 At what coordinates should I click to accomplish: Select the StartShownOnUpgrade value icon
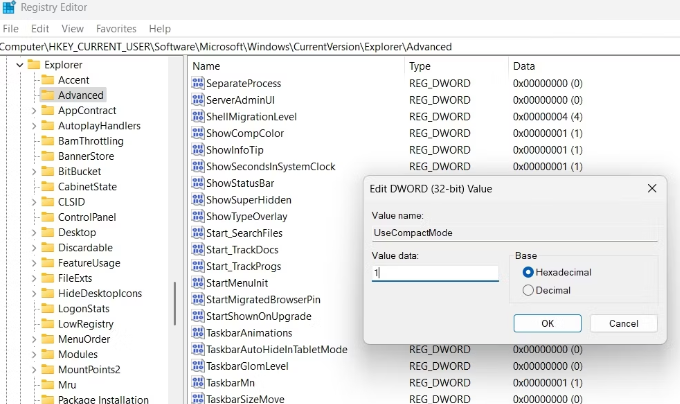pos(198,316)
